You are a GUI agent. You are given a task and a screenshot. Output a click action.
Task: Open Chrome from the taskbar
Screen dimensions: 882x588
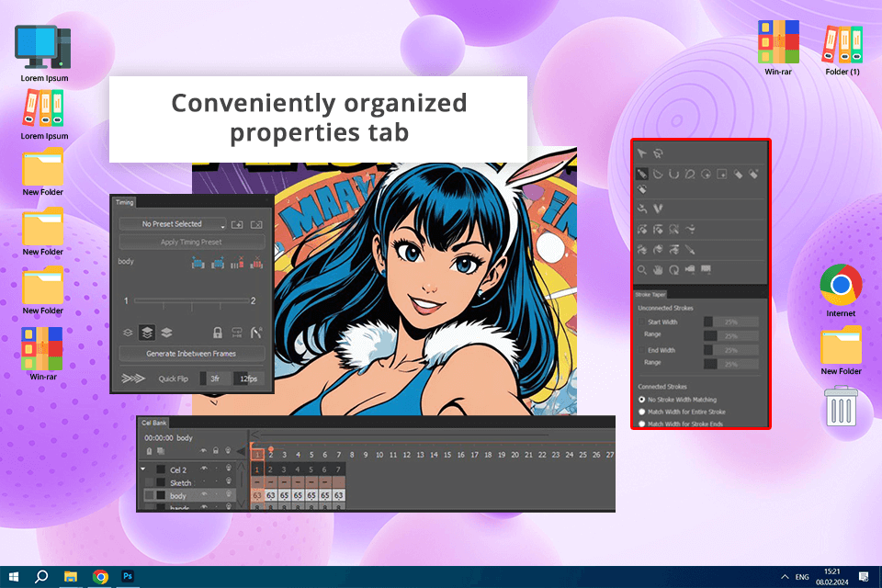pyautogui.click(x=100, y=576)
